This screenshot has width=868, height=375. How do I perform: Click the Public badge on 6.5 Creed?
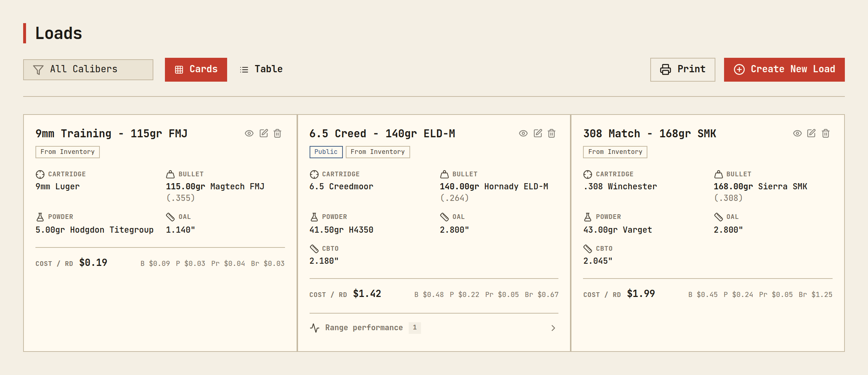click(326, 152)
